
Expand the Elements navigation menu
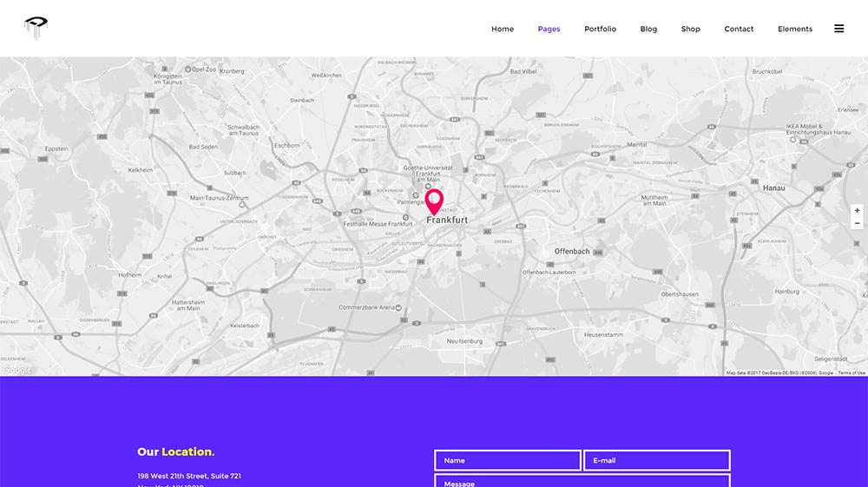[794, 29]
